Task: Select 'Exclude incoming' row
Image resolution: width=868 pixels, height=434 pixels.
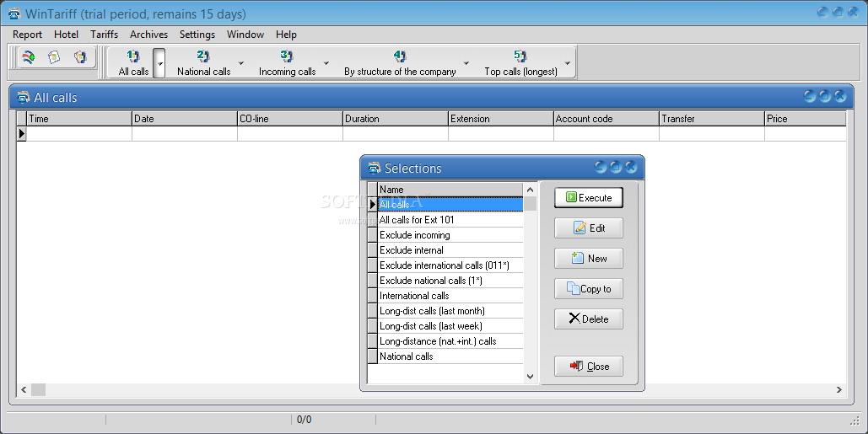Action: coord(450,235)
